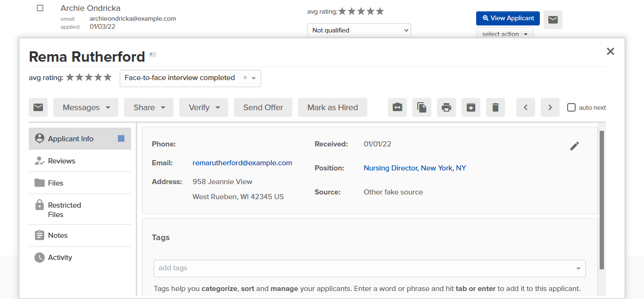
Task: Click the envelope email icon in the applicant toolbar
Action: pos(38,107)
